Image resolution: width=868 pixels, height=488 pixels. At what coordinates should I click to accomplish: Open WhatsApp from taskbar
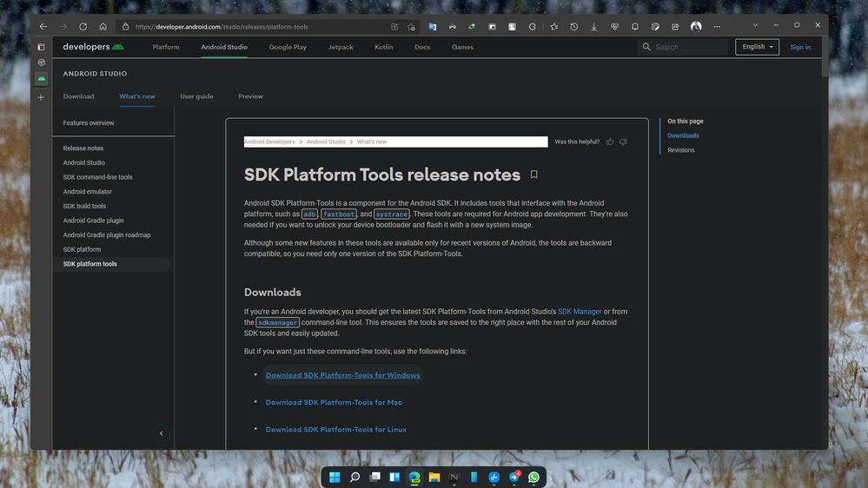533,477
